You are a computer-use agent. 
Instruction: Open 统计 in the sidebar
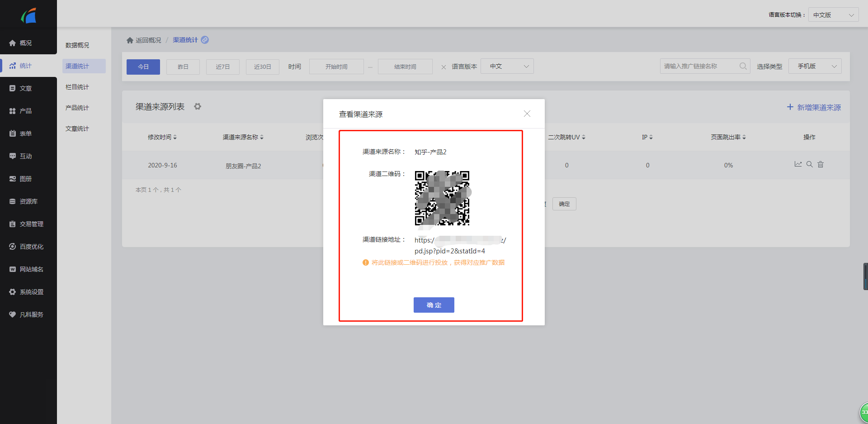tap(28, 66)
